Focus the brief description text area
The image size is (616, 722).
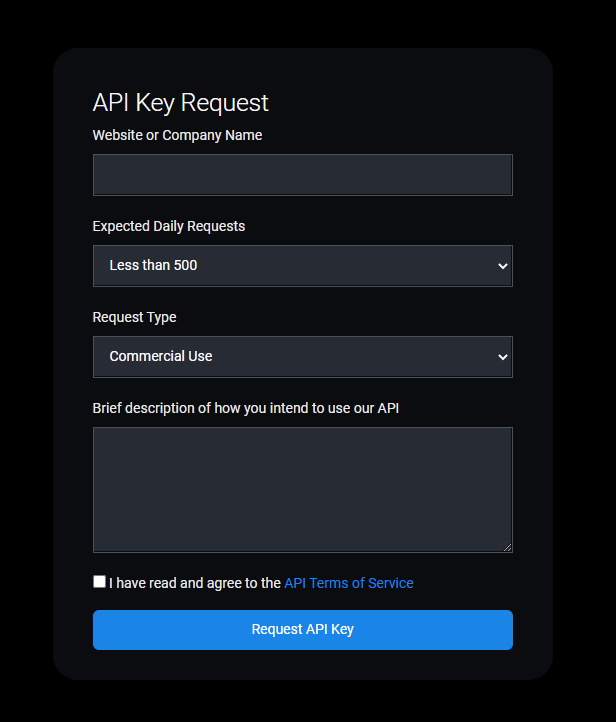tap(302, 489)
